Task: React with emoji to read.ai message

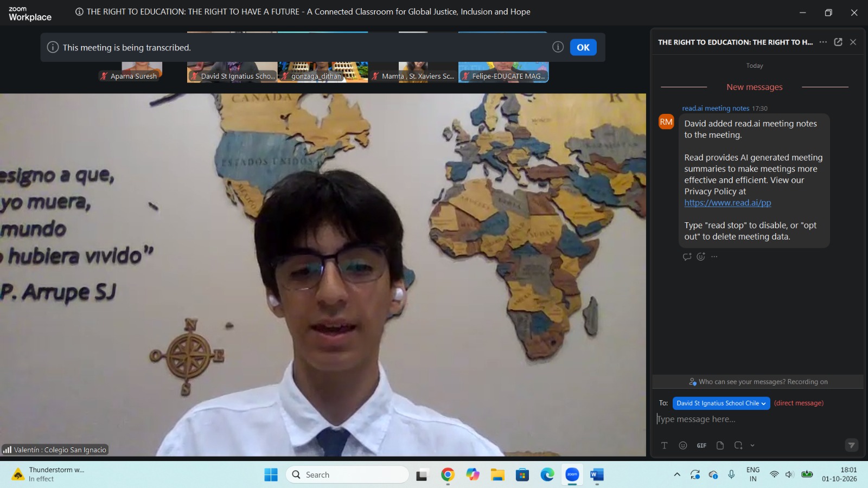Action: (701, 256)
